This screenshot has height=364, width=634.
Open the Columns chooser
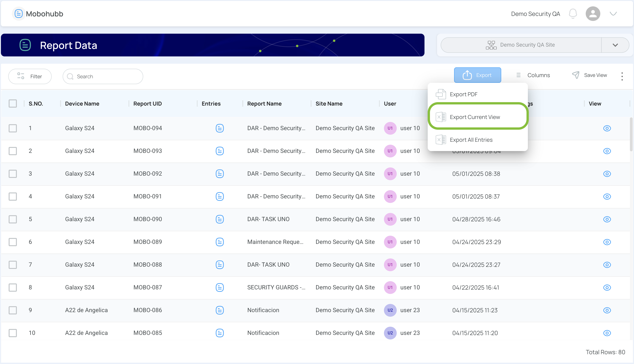pyautogui.click(x=533, y=75)
